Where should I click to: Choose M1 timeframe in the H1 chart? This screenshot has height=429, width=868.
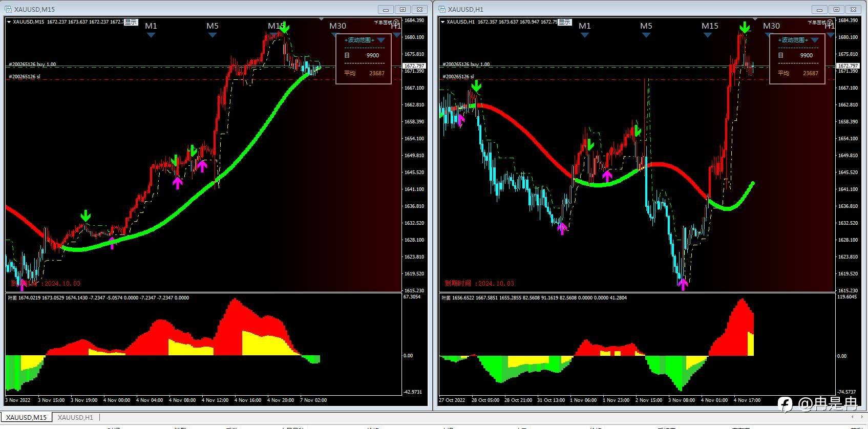point(585,26)
